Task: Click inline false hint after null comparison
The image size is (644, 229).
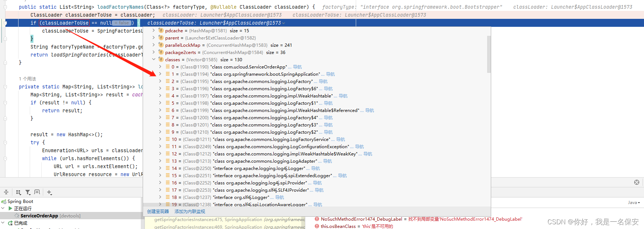Action: [x=122, y=23]
